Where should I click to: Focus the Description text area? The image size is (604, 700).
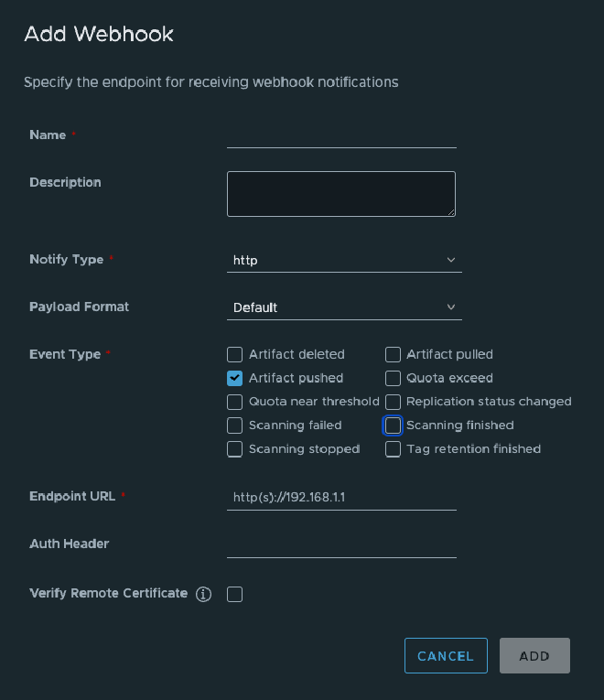coord(341,194)
